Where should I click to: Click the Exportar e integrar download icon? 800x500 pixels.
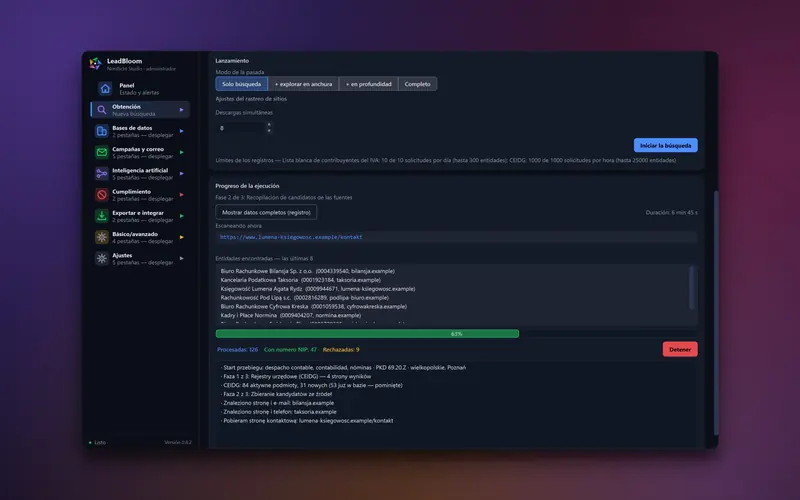[102, 216]
